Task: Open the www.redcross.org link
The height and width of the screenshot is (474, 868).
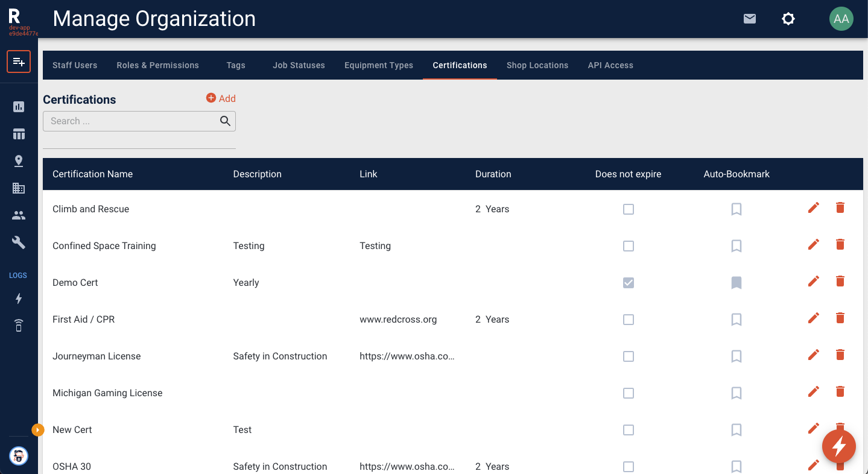Action: coord(398,320)
